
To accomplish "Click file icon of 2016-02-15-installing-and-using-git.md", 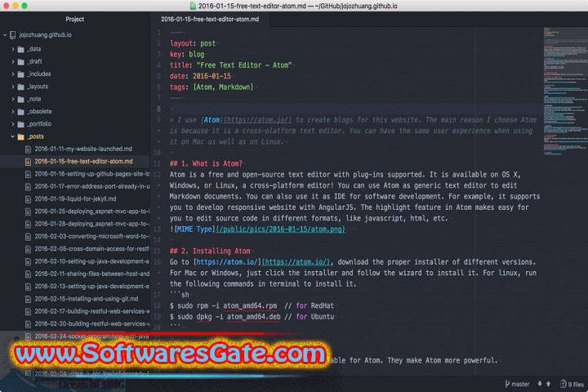I will (x=28, y=300).
